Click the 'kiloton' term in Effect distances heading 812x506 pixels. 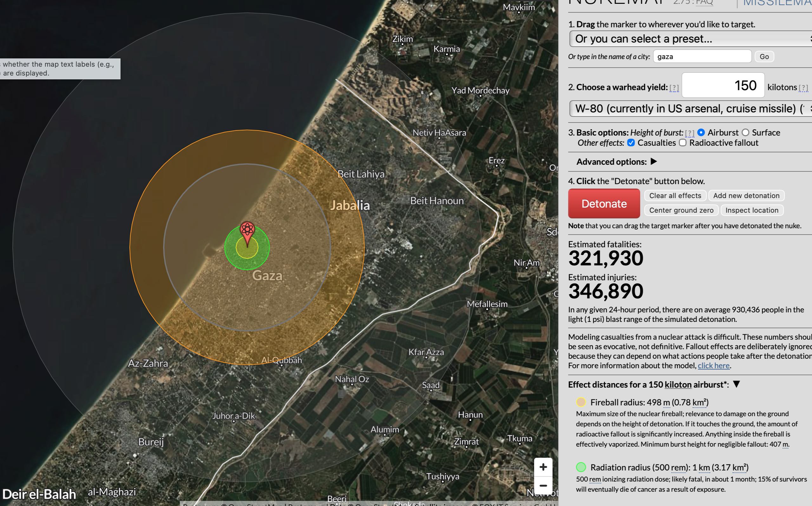point(678,384)
